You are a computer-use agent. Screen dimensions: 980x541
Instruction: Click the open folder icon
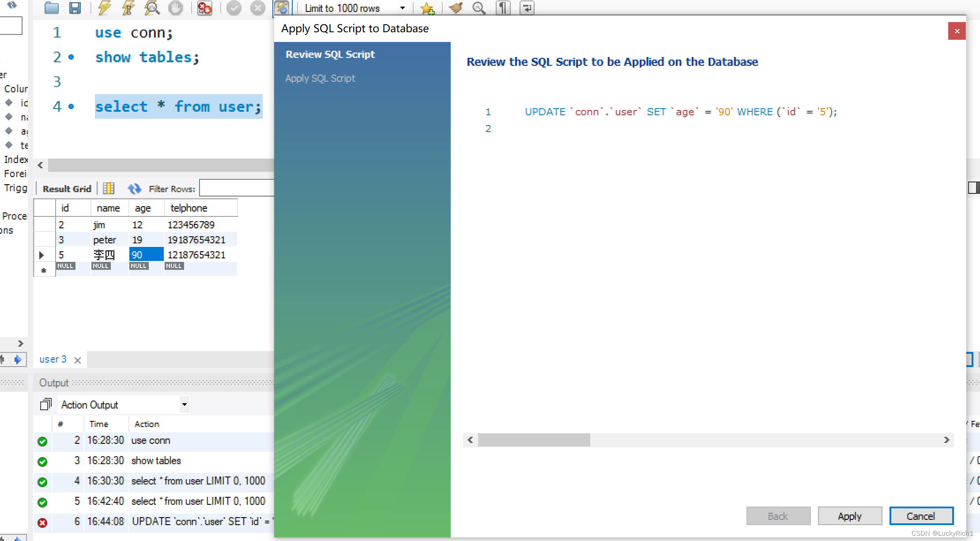point(52,8)
